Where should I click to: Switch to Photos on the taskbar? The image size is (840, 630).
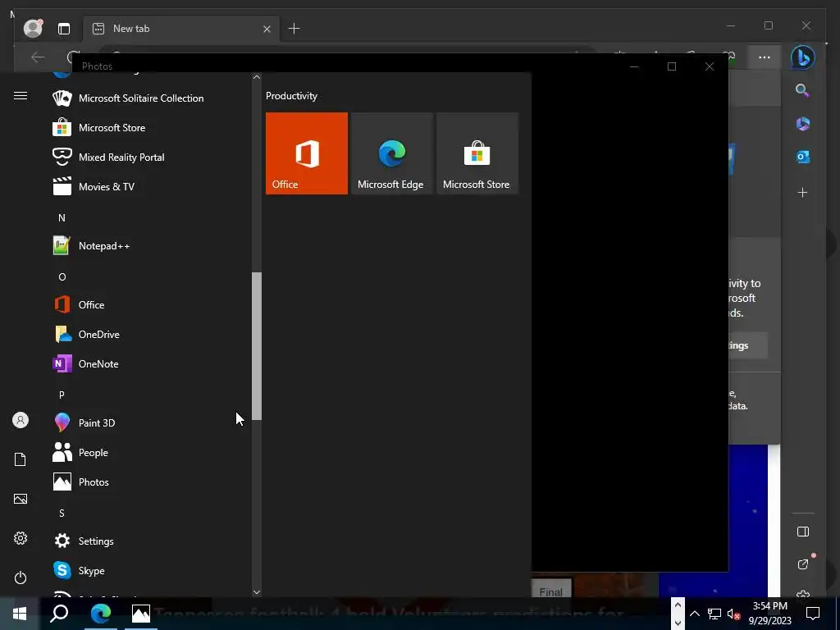(x=141, y=614)
